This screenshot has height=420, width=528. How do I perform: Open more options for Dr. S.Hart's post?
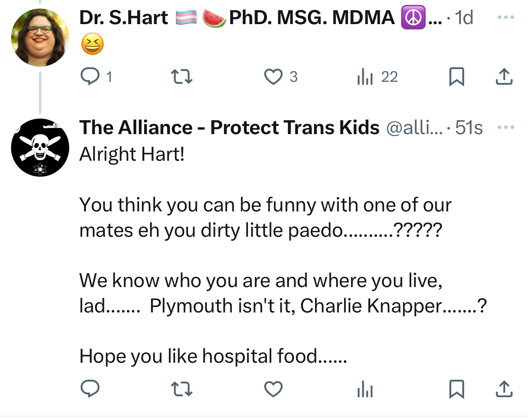[505, 18]
